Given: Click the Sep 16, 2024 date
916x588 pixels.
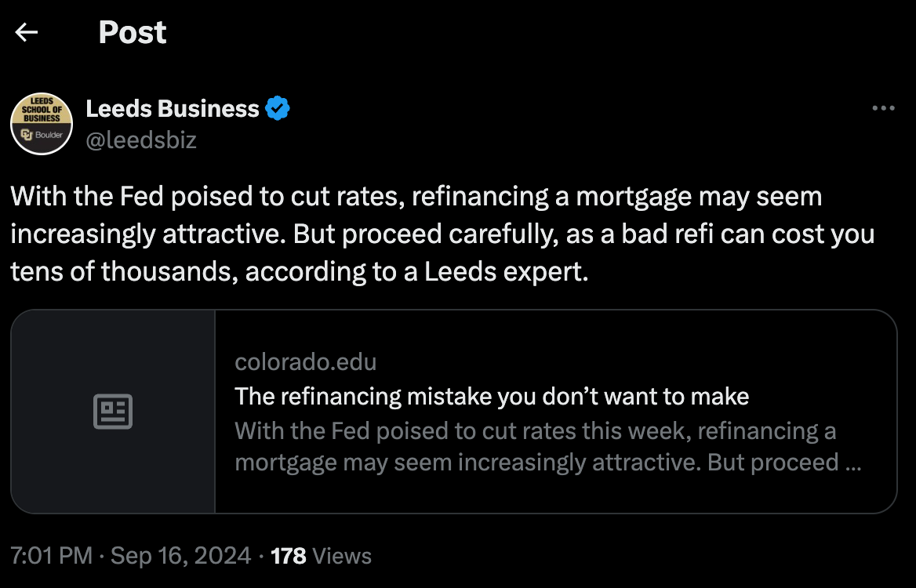Looking at the screenshot, I should [180, 557].
